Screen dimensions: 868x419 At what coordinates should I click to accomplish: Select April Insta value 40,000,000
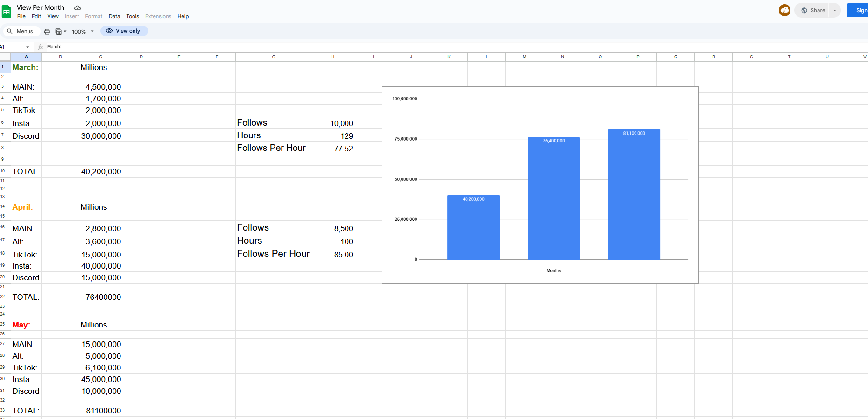point(101,266)
